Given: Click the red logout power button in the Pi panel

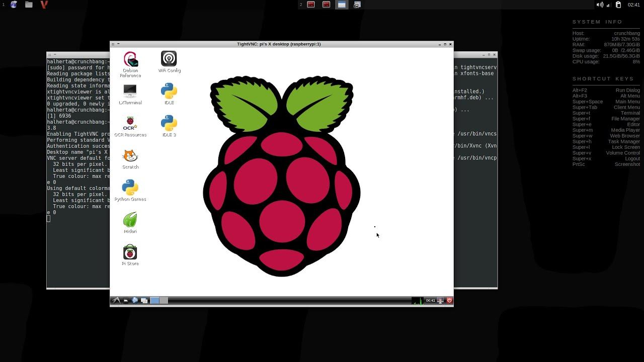Looking at the screenshot, I should point(449,300).
